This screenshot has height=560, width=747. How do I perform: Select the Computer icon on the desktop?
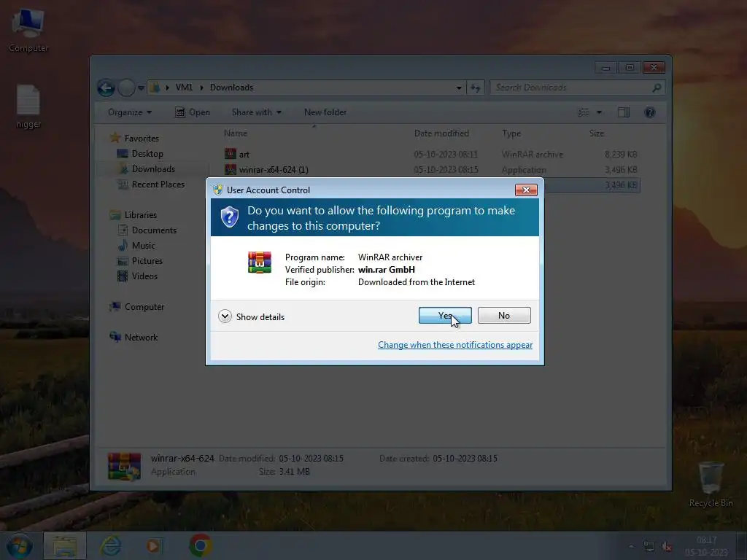[28, 29]
